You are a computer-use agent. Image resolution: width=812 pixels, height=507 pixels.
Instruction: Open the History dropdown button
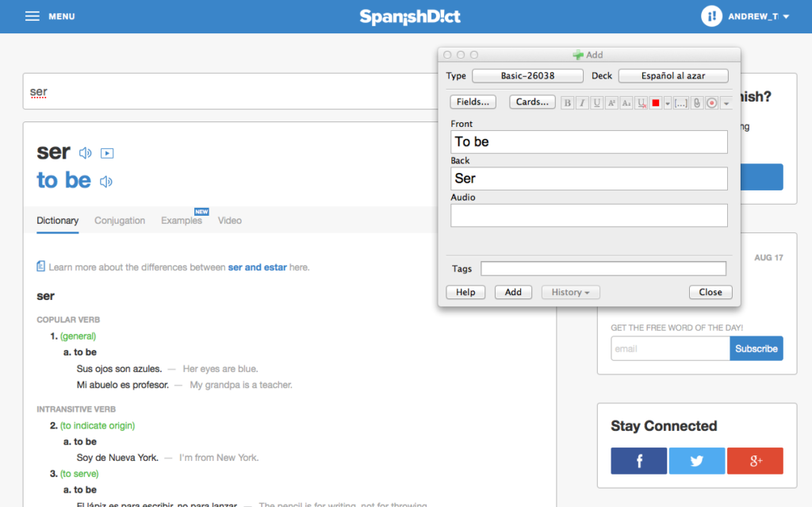pos(570,292)
